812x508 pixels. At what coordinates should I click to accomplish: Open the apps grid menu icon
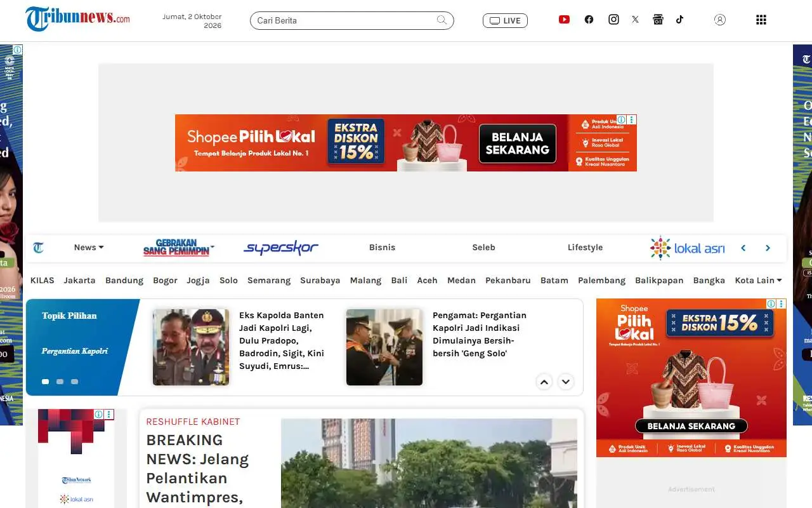pyautogui.click(x=761, y=20)
